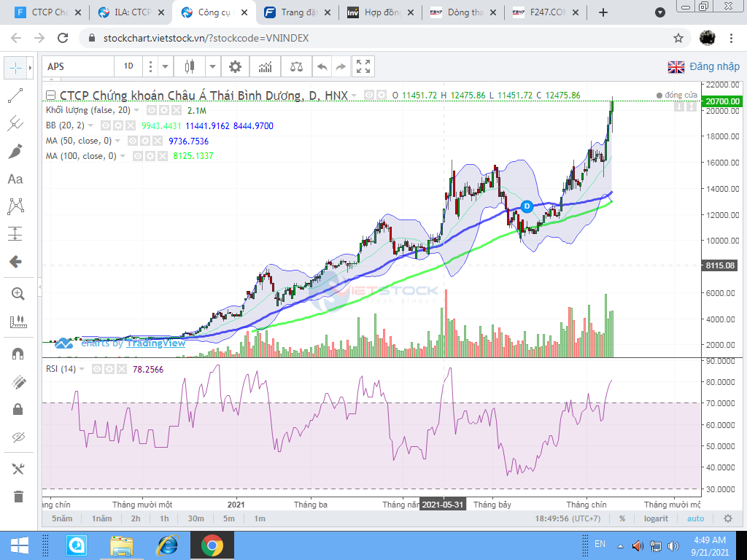Viewport: 747px width, 560px height.
Task: Remove the Khối lượng indicator
Action: pyautogui.click(x=177, y=111)
